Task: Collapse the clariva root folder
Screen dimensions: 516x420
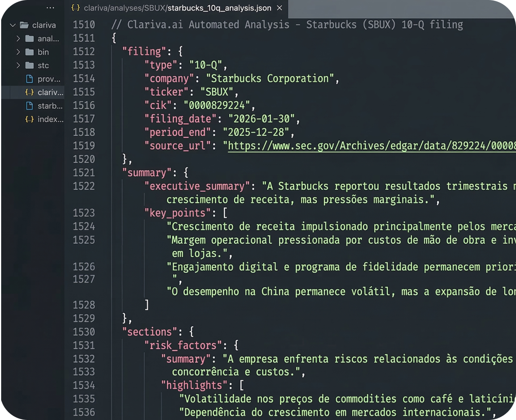Action: [x=12, y=25]
